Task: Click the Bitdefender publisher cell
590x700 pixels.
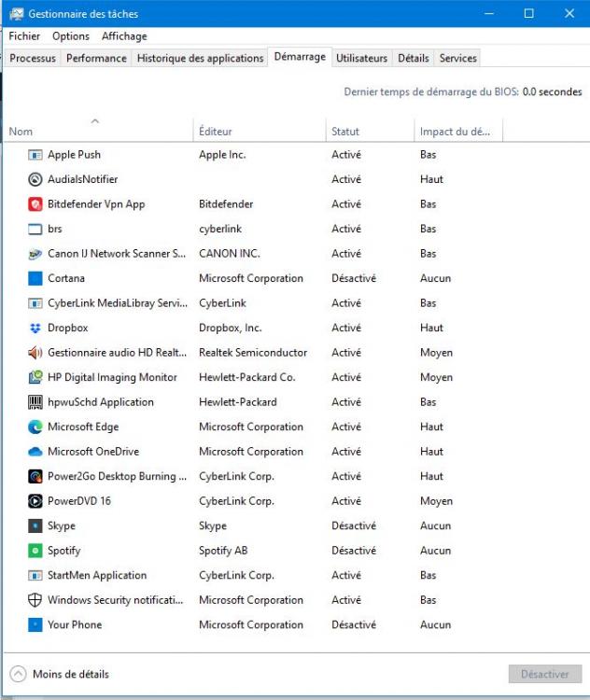Action: coord(226,204)
